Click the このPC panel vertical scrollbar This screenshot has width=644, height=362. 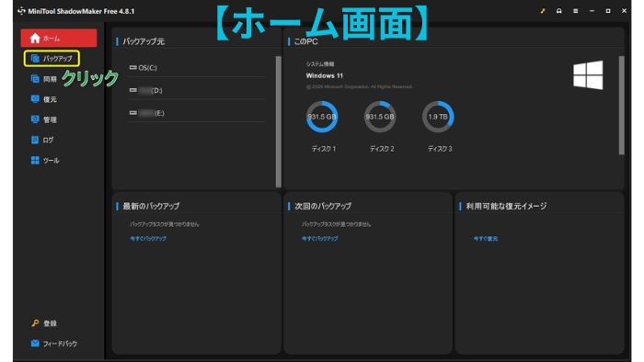(621, 106)
